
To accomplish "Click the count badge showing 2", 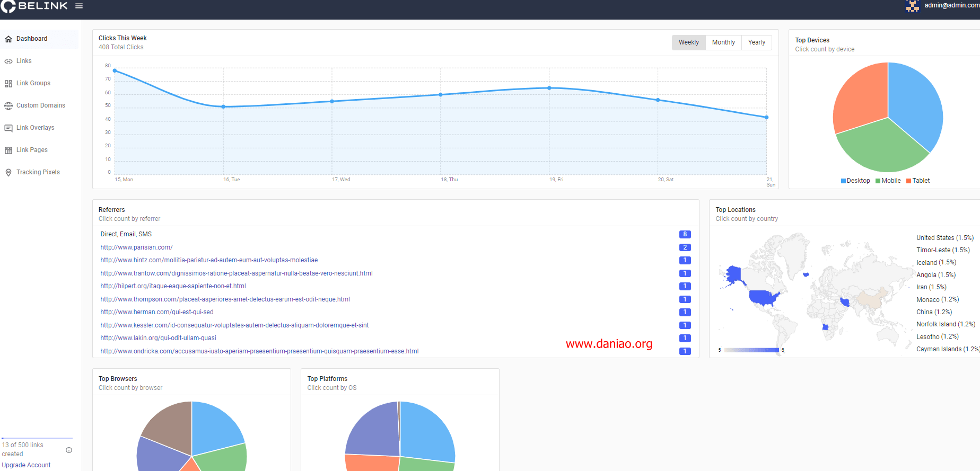I will 685,247.
